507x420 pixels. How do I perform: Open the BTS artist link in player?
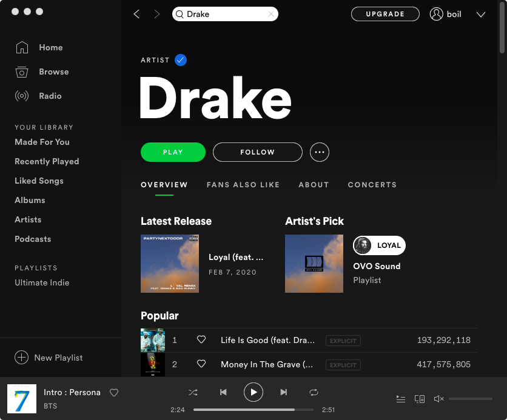(50, 406)
